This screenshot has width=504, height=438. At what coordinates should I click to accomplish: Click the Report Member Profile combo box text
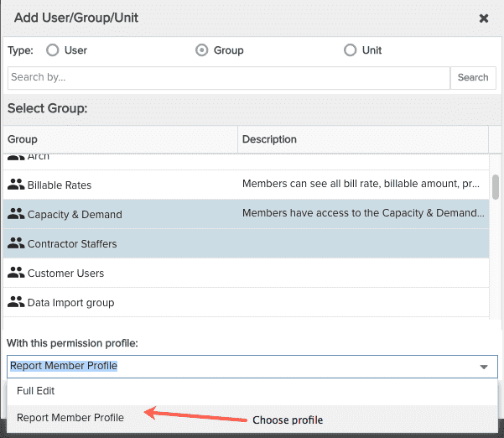click(x=64, y=366)
